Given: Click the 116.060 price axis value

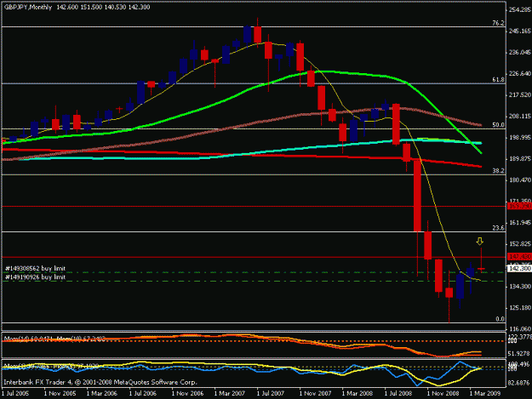Looking at the screenshot, I should (519, 329).
